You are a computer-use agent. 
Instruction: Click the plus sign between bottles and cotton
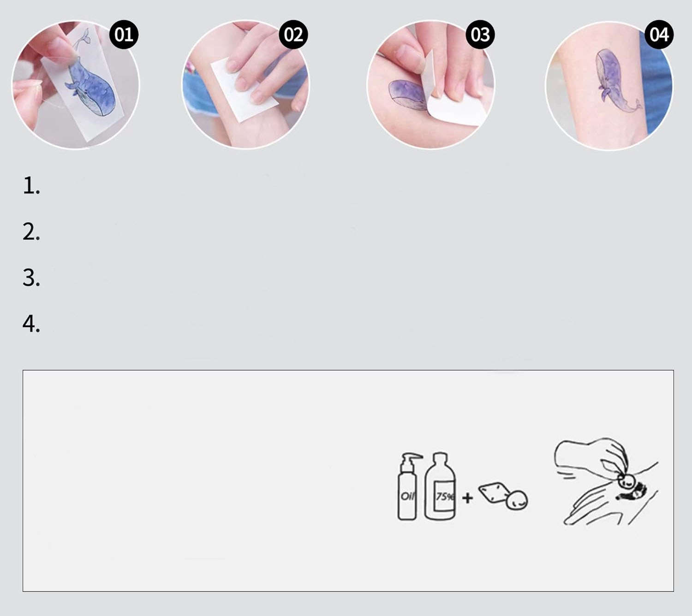467,498
